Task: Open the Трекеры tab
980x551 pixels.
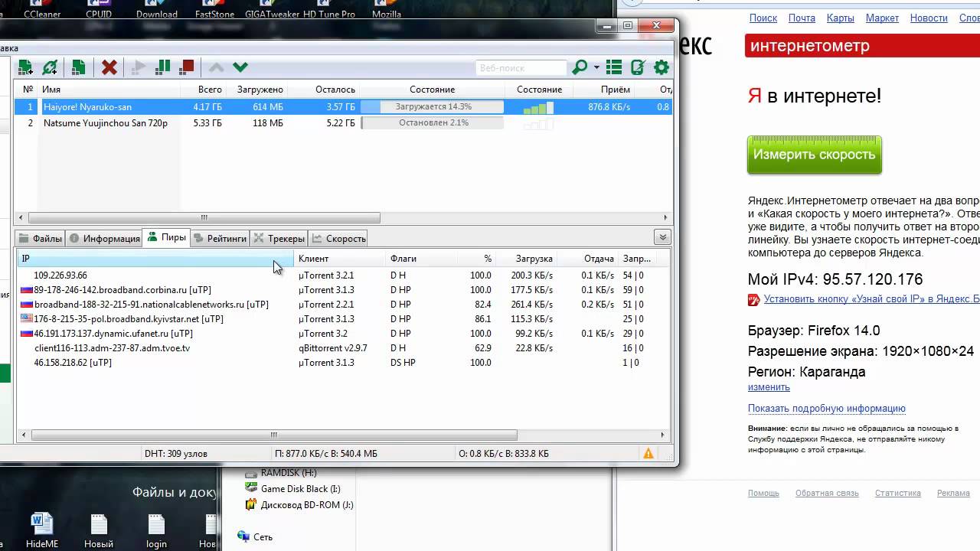Action: tap(279, 238)
